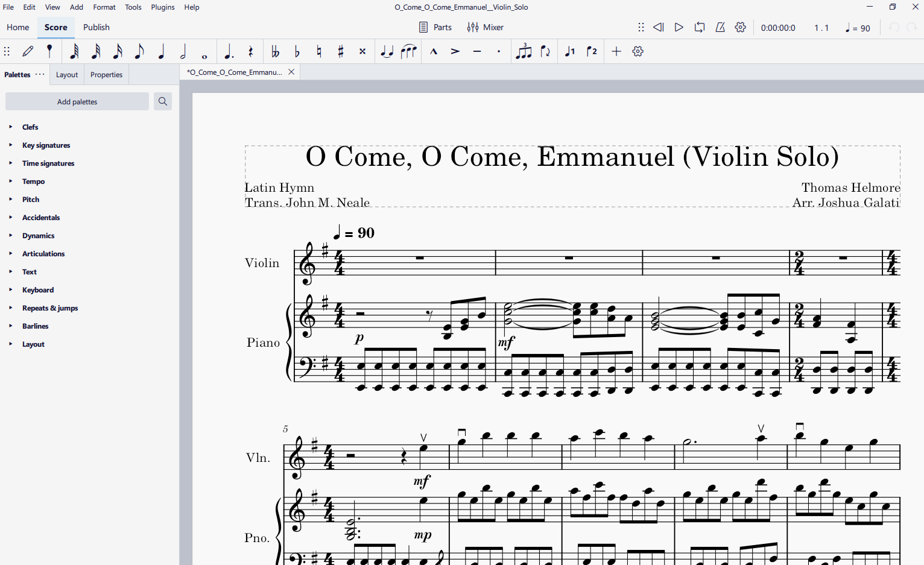Toggle the pitch-only note input pin icon
924x565 pixels.
click(49, 51)
